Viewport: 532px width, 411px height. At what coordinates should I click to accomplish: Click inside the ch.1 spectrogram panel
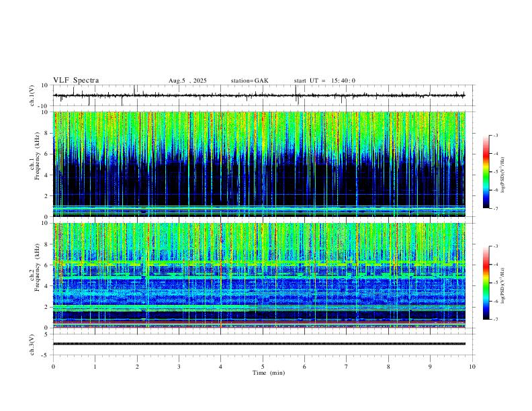click(x=259, y=164)
